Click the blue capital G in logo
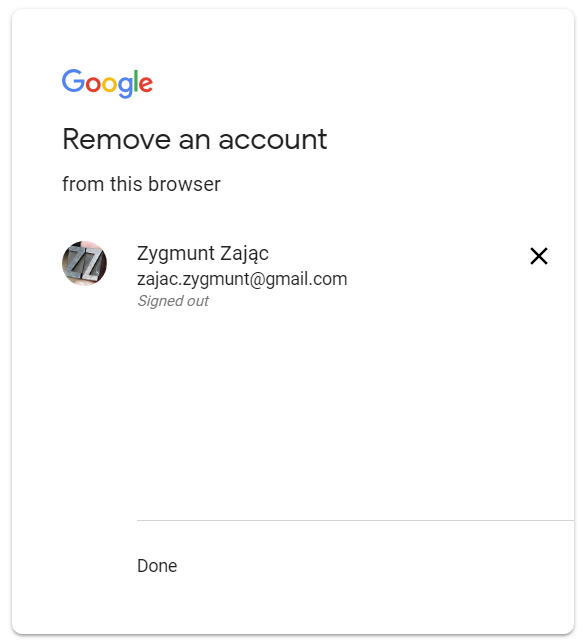 pos(73,81)
